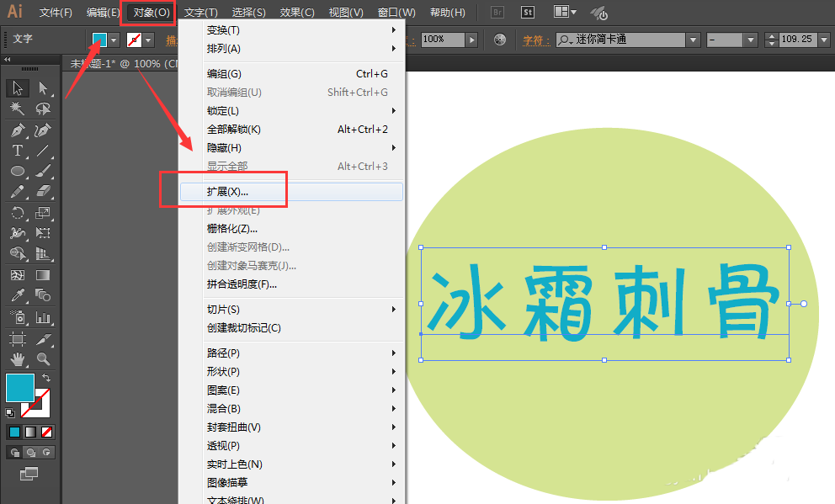The height and width of the screenshot is (504, 835).
Task: Select the Column Graph tool
Action: click(43, 318)
